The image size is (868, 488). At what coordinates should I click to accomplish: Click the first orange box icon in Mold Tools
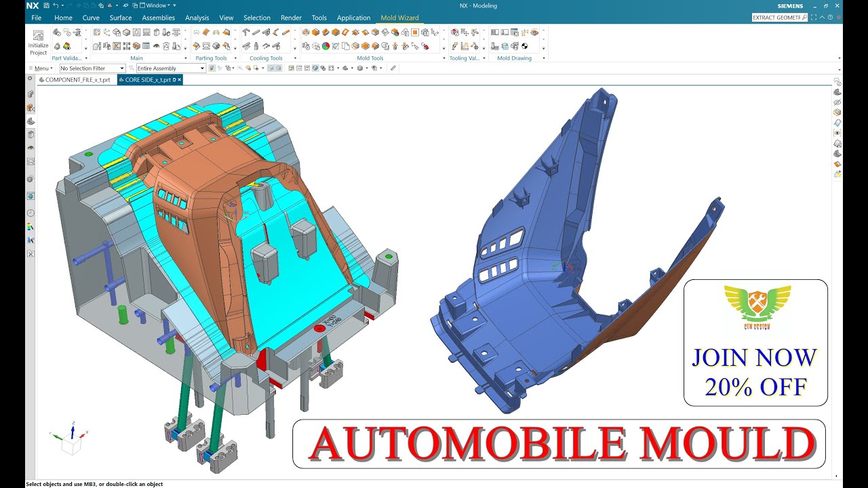[316, 33]
